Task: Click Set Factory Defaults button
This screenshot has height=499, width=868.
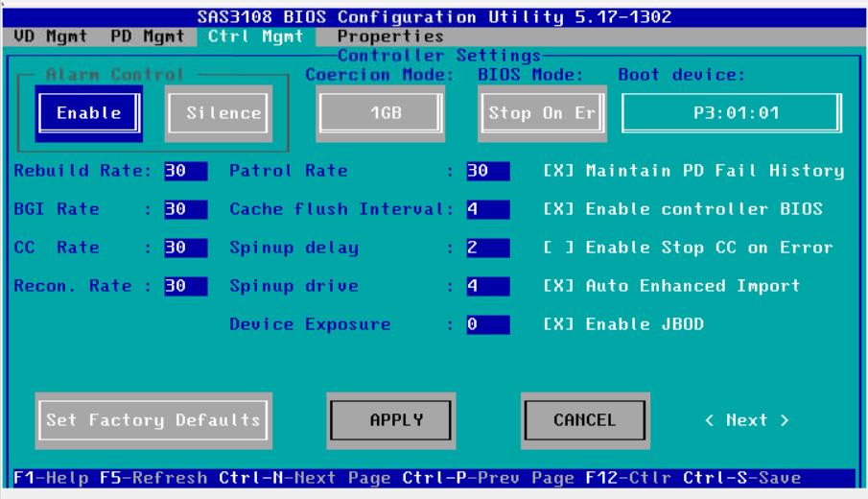Action: [153, 420]
